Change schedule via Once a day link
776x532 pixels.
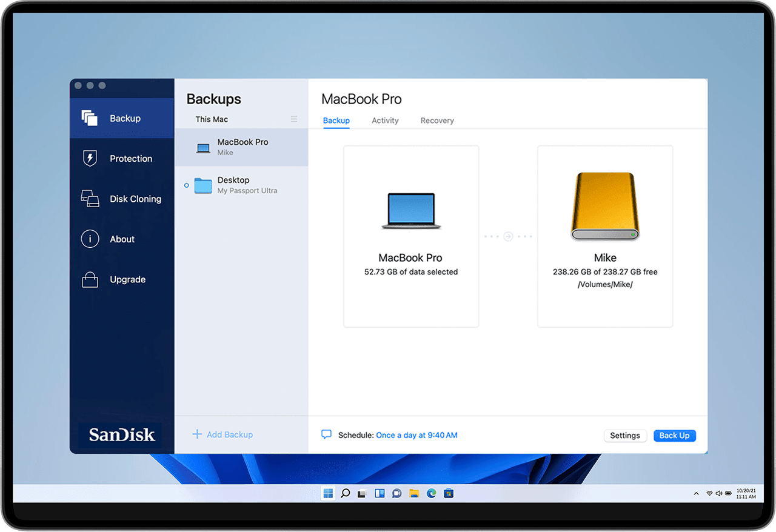[x=416, y=435]
